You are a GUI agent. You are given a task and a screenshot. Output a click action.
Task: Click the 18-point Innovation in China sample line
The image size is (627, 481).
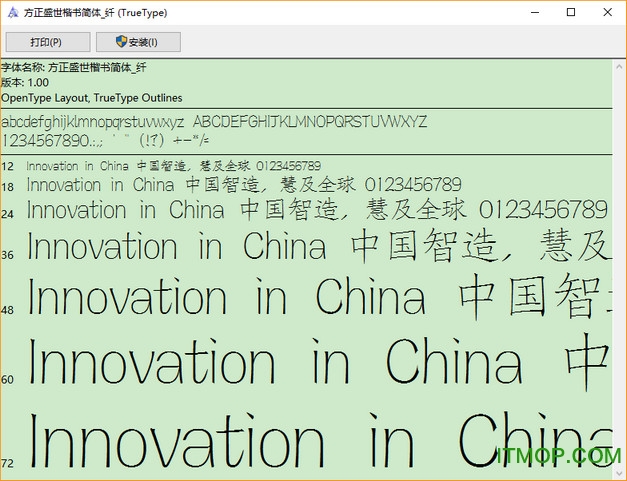tap(243, 185)
